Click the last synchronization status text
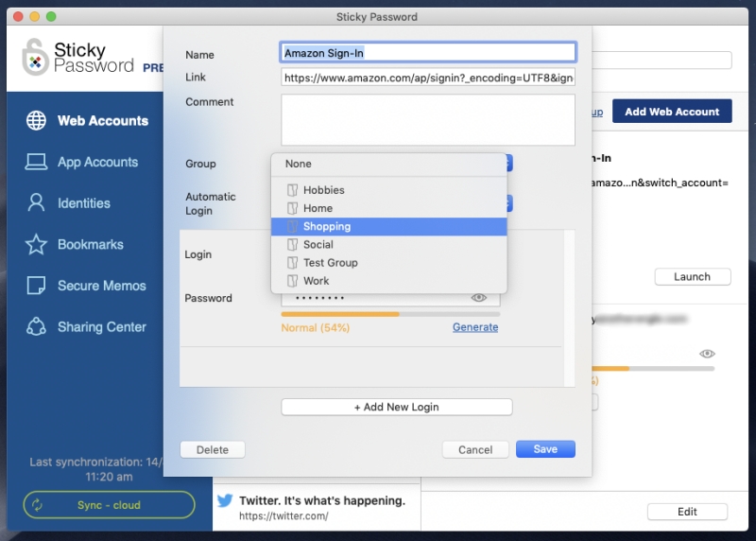 click(x=96, y=469)
